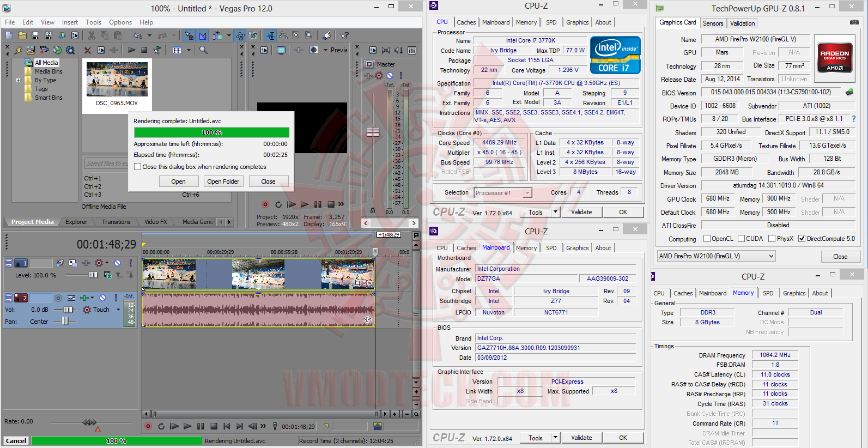The height and width of the screenshot is (448, 868).
Task: Expand the By Type media bin tree
Action: [18, 80]
